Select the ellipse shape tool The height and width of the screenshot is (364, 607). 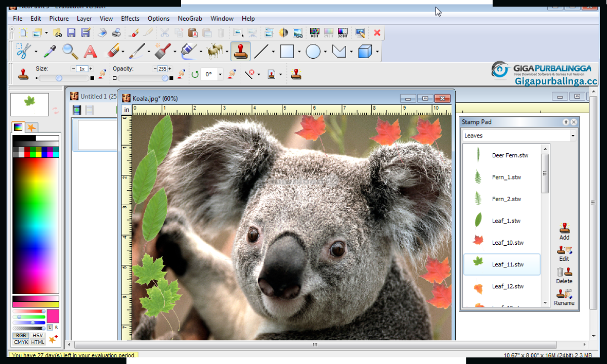(313, 51)
